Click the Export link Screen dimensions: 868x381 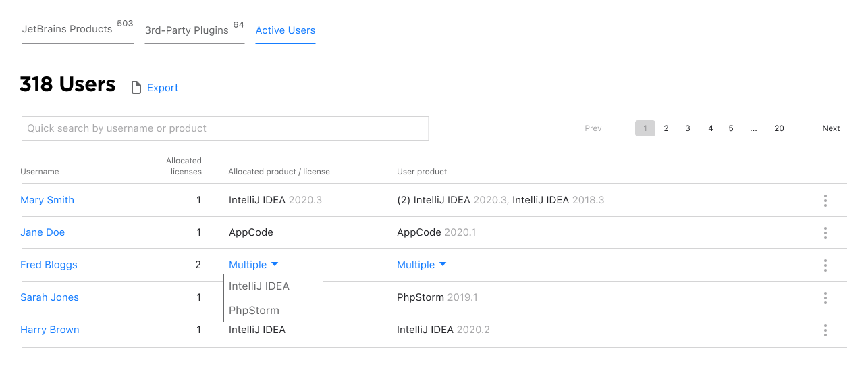(163, 88)
